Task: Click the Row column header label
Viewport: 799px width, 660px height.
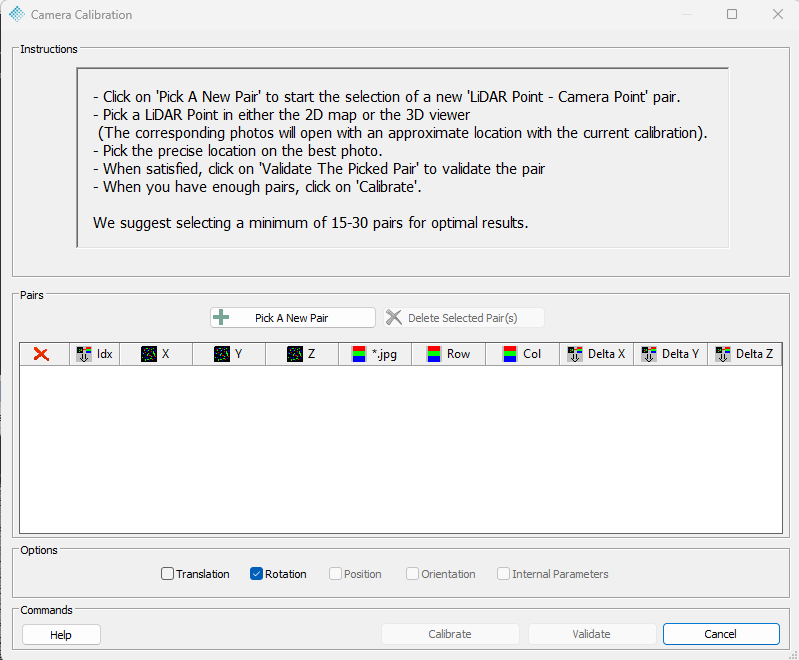Action: (459, 354)
